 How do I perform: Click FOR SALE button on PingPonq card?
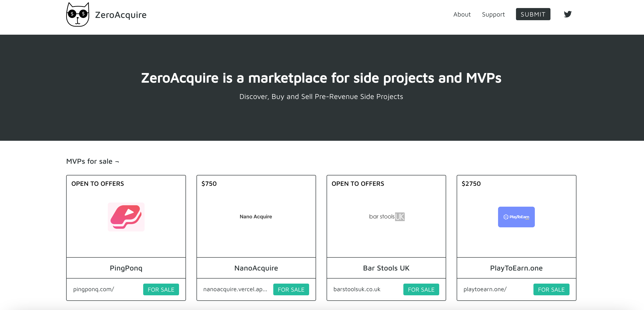161,289
